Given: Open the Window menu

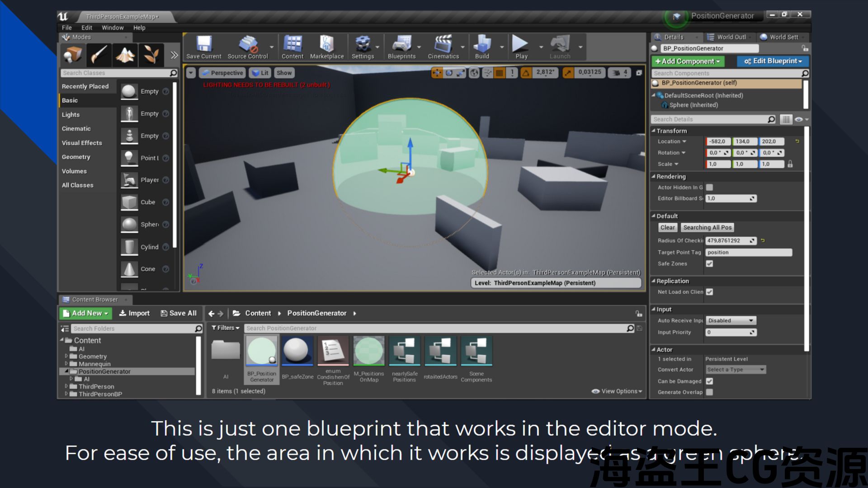Looking at the screenshot, I should [x=113, y=28].
